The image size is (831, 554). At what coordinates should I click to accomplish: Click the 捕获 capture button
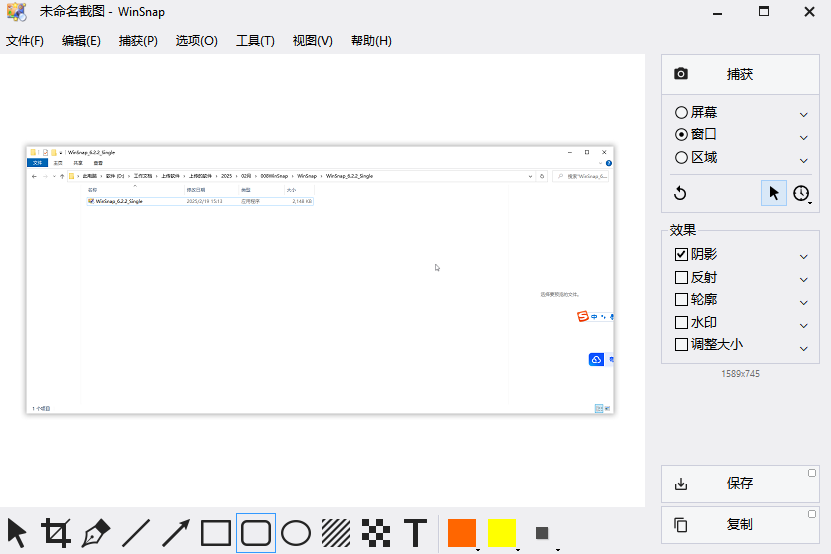[x=740, y=74]
